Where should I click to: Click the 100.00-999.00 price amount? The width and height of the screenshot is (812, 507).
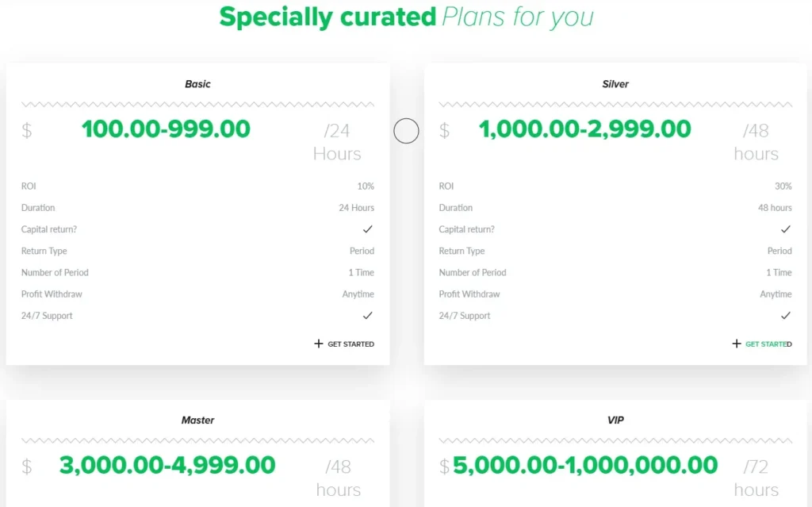pyautogui.click(x=166, y=129)
